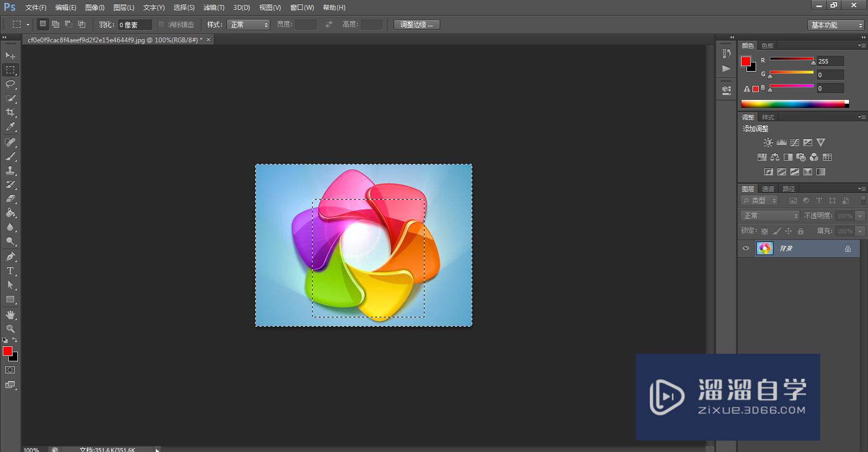Open the 图像(I) menu

click(x=95, y=8)
